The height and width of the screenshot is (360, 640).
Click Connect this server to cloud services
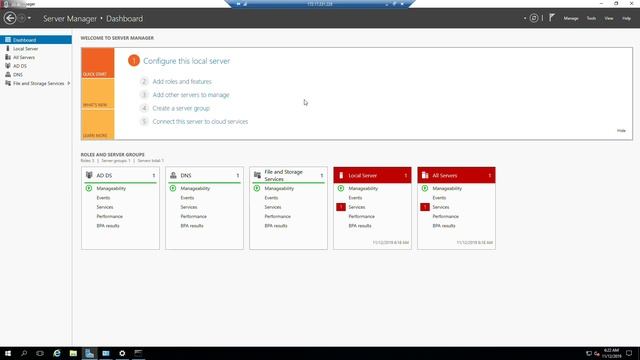tap(200, 122)
